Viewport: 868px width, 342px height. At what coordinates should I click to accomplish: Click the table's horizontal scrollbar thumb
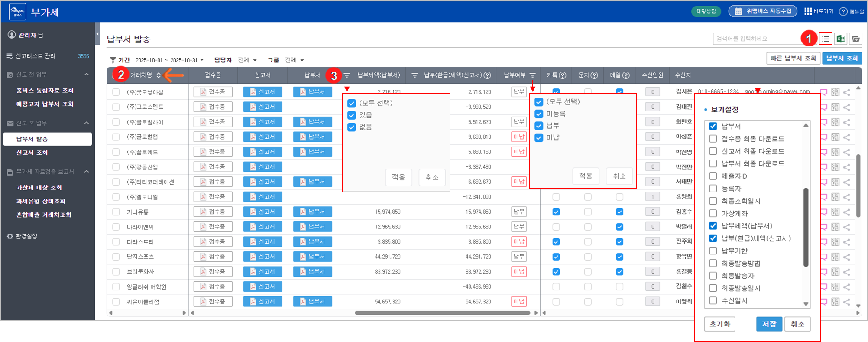443,313
